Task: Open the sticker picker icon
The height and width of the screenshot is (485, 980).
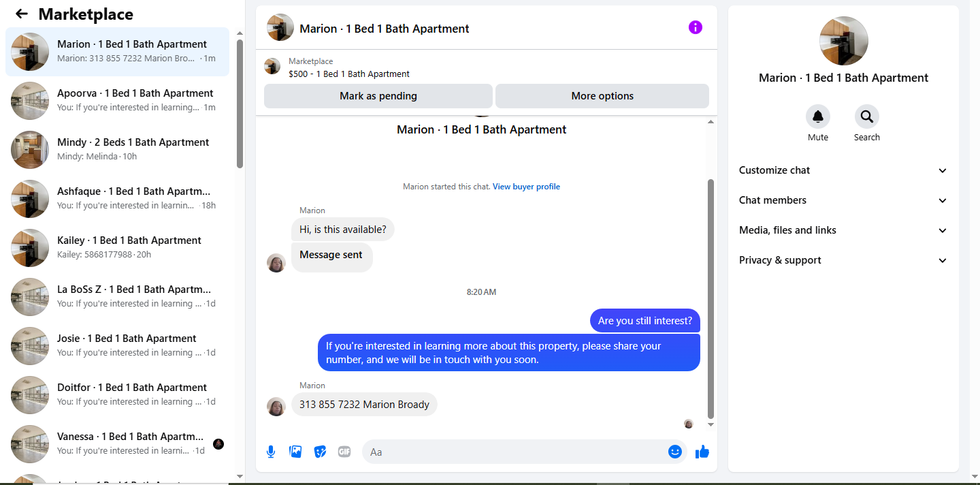Action: (x=320, y=452)
